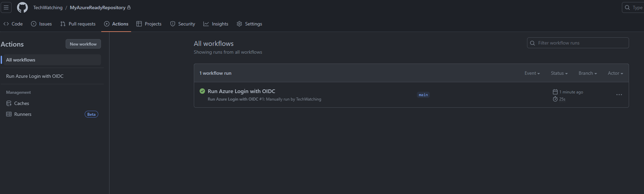The height and width of the screenshot is (194, 644).
Task: Click the Caches database icon
Action: 9,103
